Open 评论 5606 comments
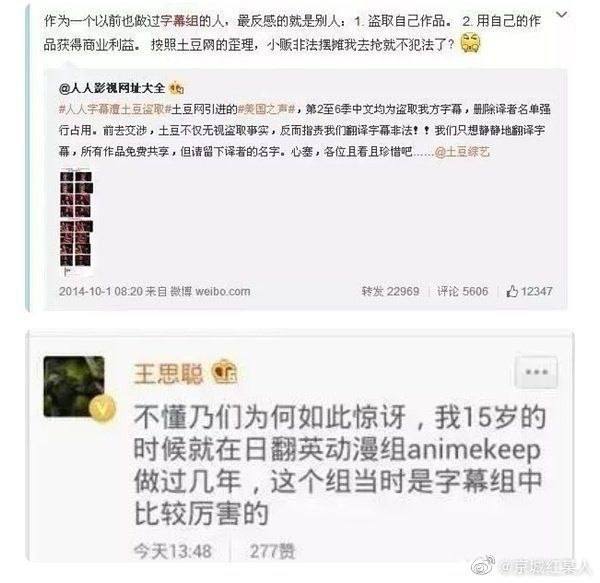600x583 pixels. tap(463, 292)
